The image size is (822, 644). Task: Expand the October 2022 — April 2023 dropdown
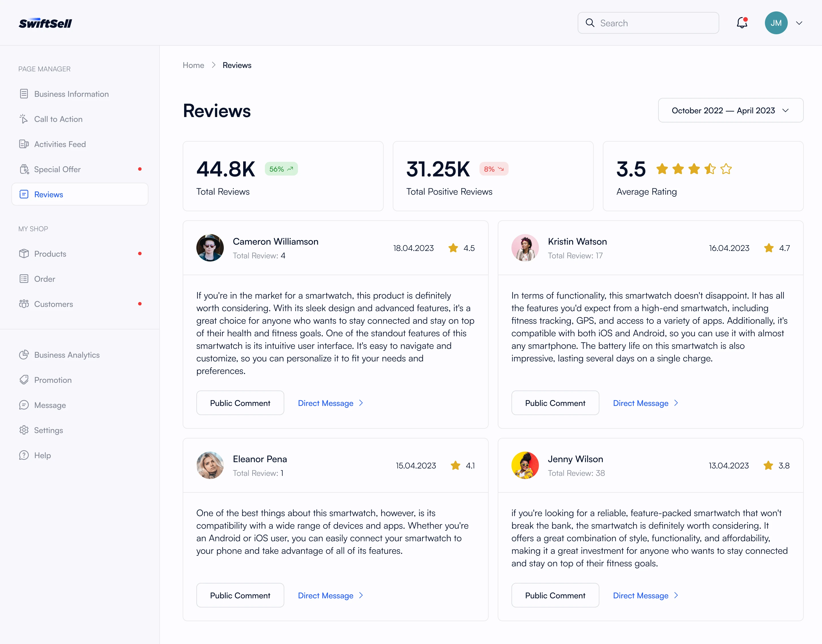coord(730,110)
